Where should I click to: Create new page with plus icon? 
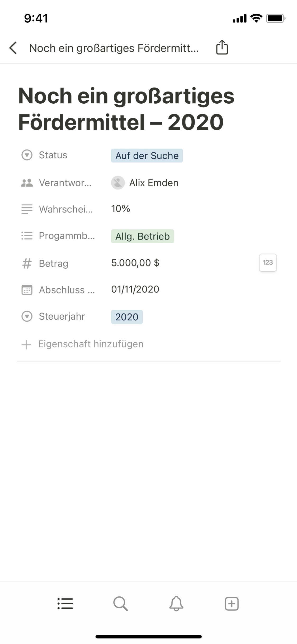click(x=232, y=604)
